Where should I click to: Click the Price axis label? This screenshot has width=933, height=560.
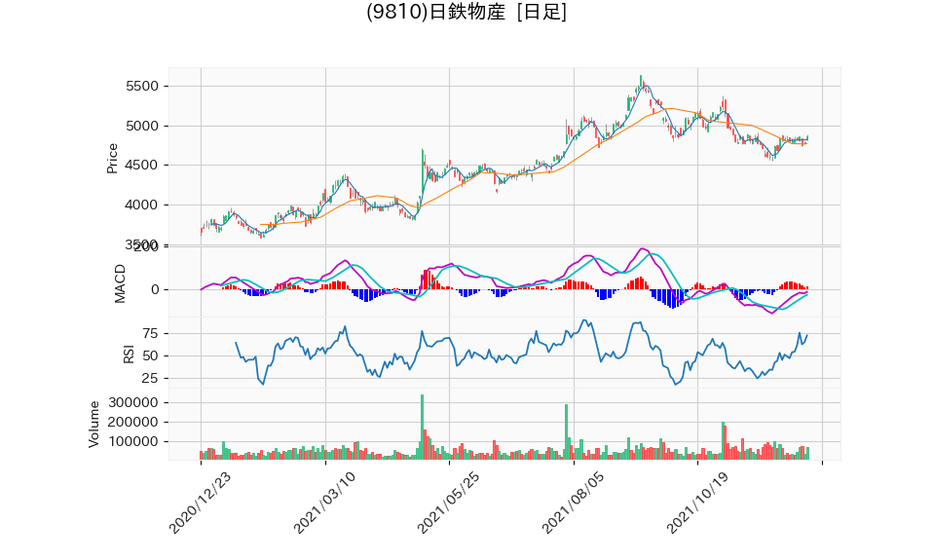[x=112, y=159]
